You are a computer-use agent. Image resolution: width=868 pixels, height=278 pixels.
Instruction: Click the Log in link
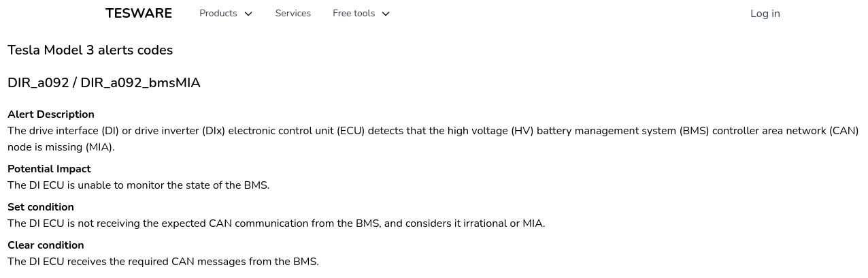[x=765, y=14]
